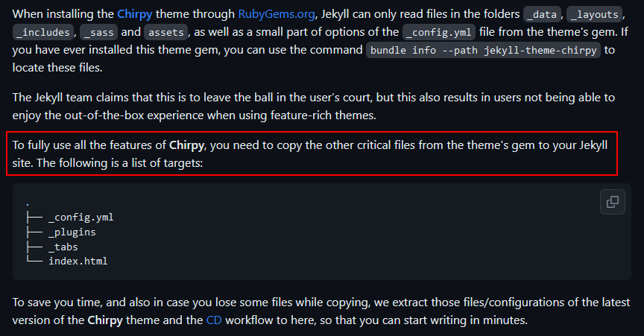The image size is (644, 336).
Task: Open the CD workflow link
Action: [214, 320]
